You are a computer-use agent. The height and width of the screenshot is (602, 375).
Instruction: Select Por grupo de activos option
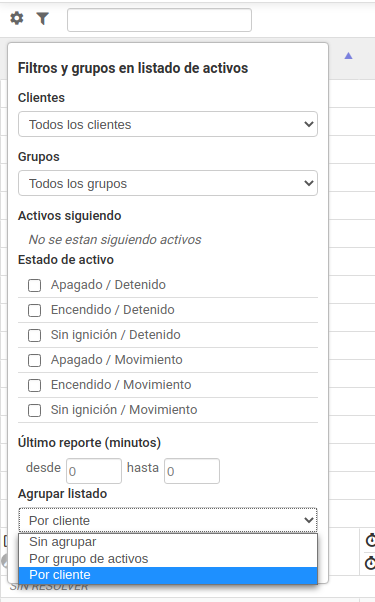pos(168,559)
